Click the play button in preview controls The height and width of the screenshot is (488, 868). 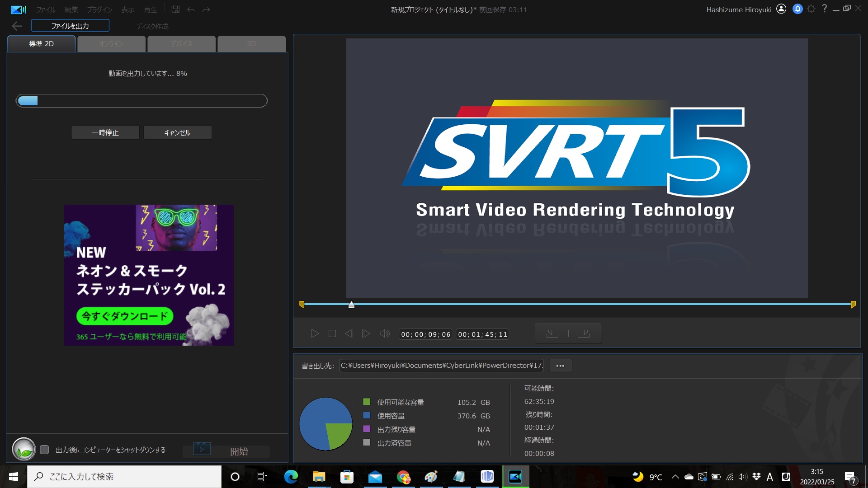[x=315, y=334]
